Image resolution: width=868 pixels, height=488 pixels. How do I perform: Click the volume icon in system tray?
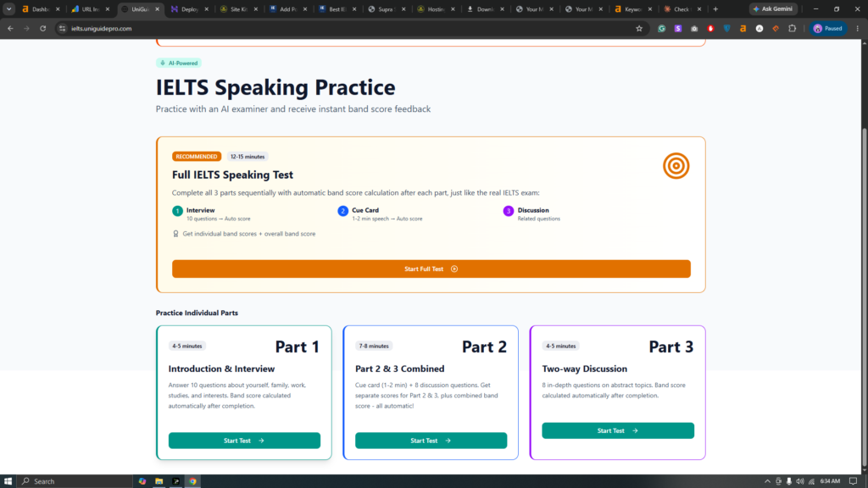pos(800,481)
